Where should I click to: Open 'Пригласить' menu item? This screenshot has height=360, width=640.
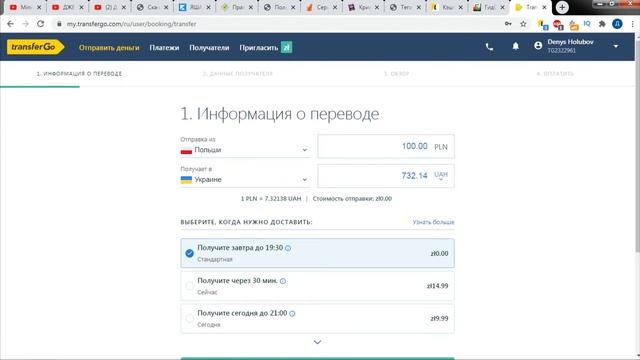(x=259, y=48)
